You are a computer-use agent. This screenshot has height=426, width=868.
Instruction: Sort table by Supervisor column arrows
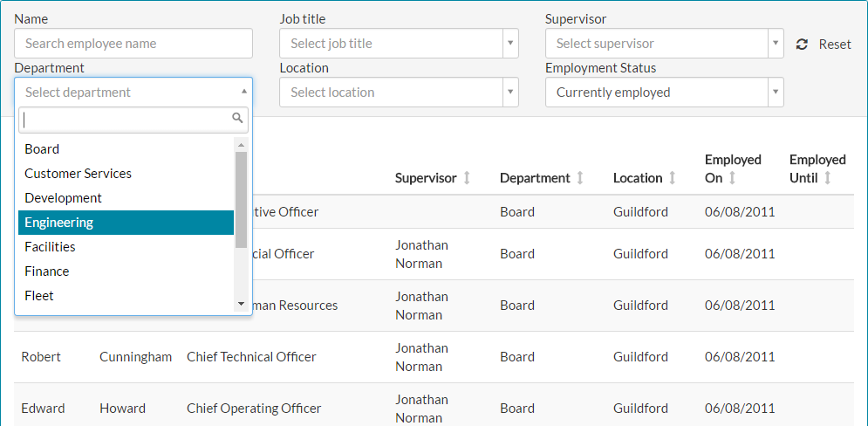point(467,178)
